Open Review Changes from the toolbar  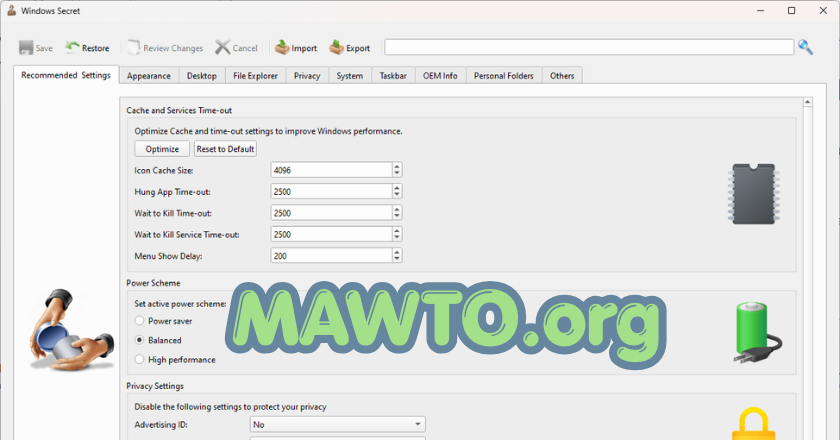click(x=166, y=48)
